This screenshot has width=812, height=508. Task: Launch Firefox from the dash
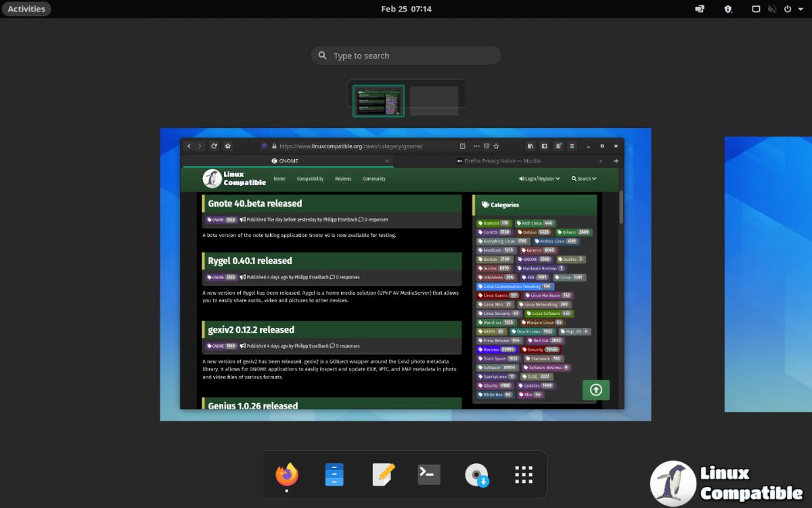pyautogui.click(x=287, y=475)
